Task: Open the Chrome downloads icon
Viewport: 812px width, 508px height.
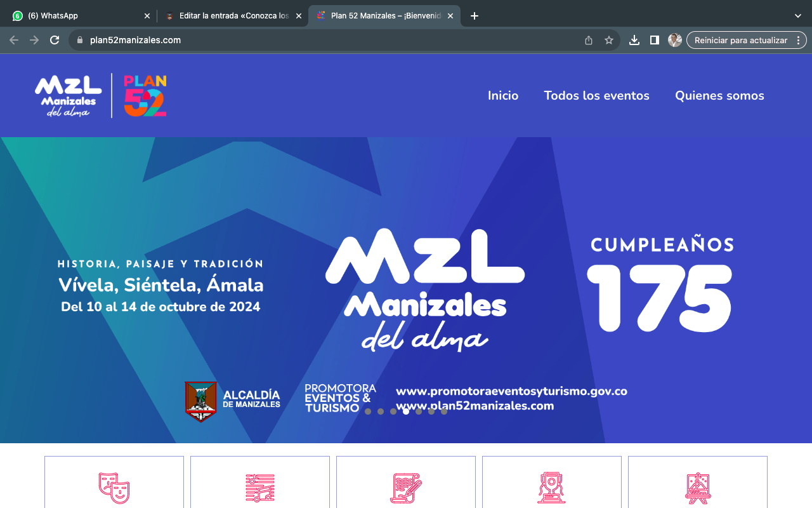Action: tap(634, 40)
